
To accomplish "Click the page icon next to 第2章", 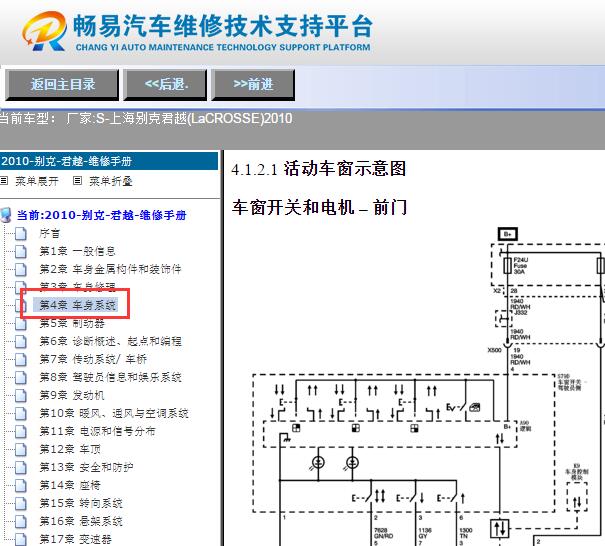I will (21, 269).
